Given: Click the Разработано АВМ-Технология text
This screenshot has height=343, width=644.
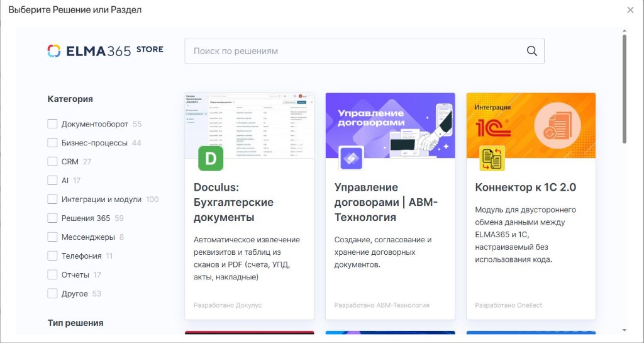Looking at the screenshot, I should point(382,305).
